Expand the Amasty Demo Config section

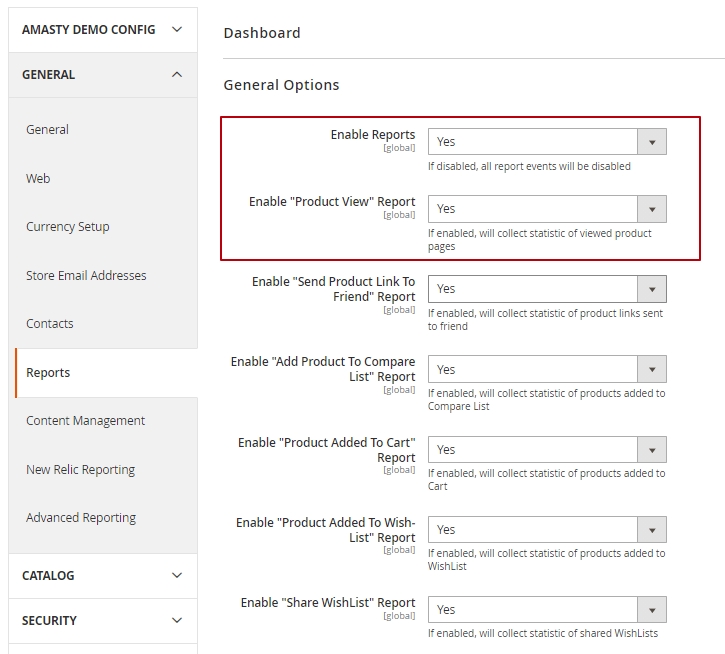click(x=103, y=29)
